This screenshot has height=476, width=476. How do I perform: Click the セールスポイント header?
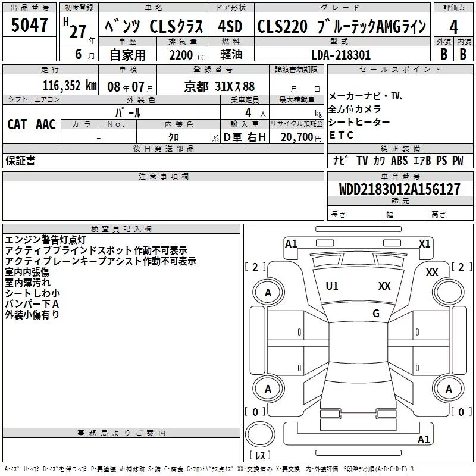point(400,69)
